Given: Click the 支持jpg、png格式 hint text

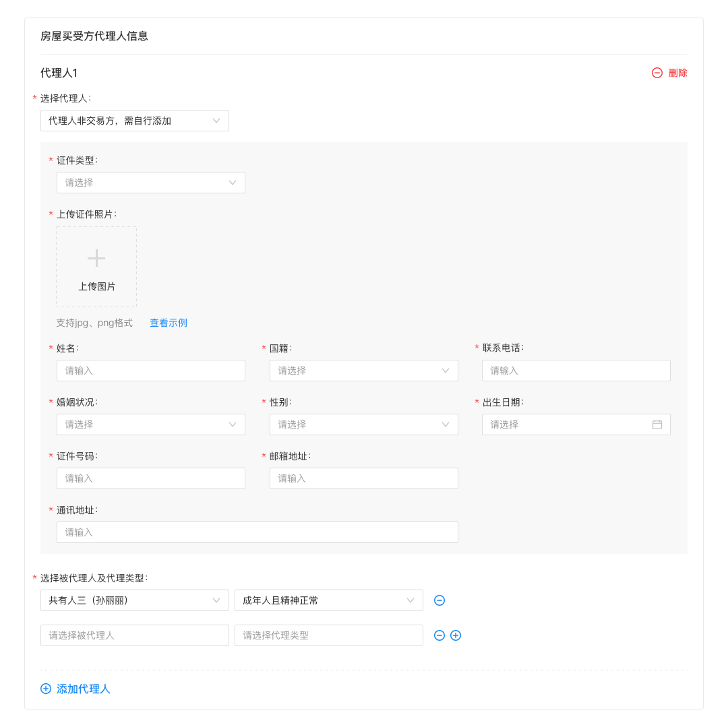Looking at the screenshot, I should [x=94, y=323].
